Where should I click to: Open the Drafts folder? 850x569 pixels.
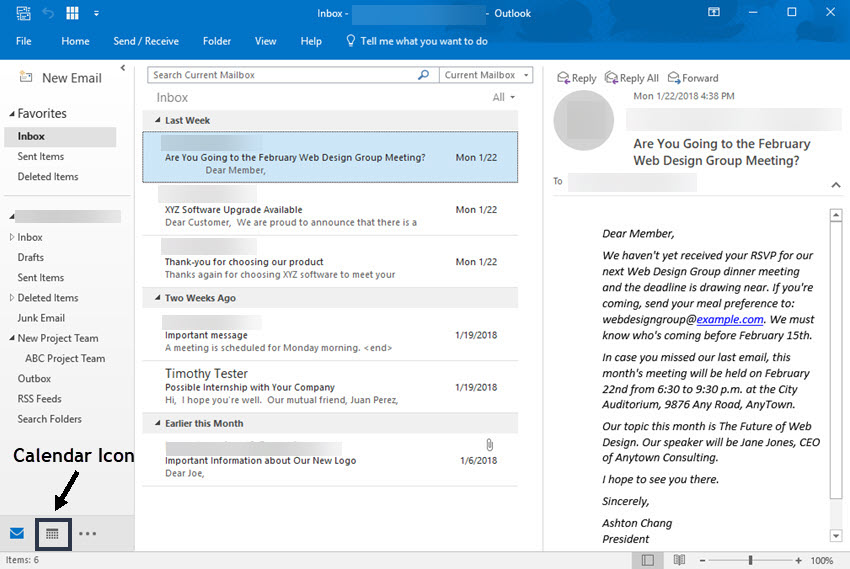click(30, 257)
